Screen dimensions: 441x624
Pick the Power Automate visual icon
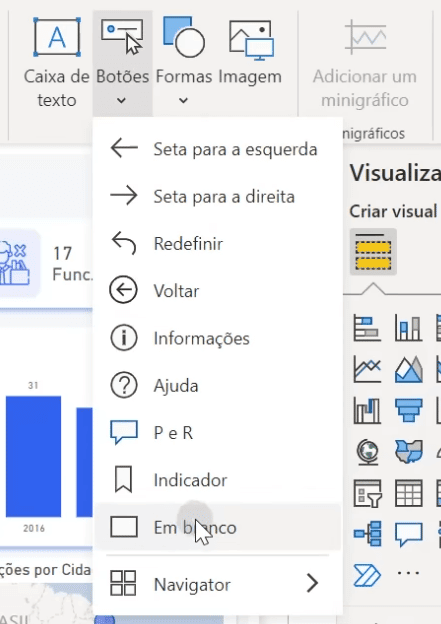pos(367,575)
